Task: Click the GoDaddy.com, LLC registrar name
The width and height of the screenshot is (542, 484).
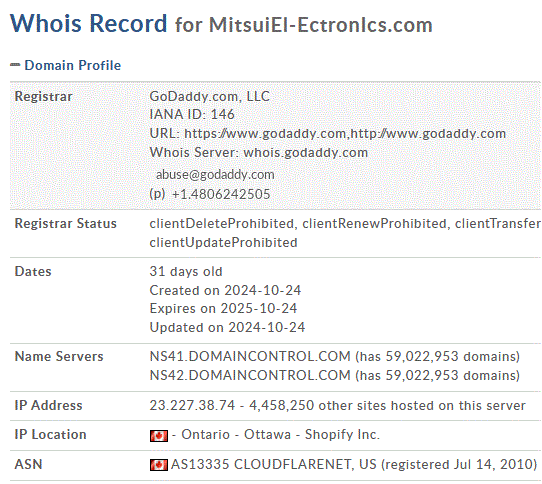Action: (x=209, y=96)
